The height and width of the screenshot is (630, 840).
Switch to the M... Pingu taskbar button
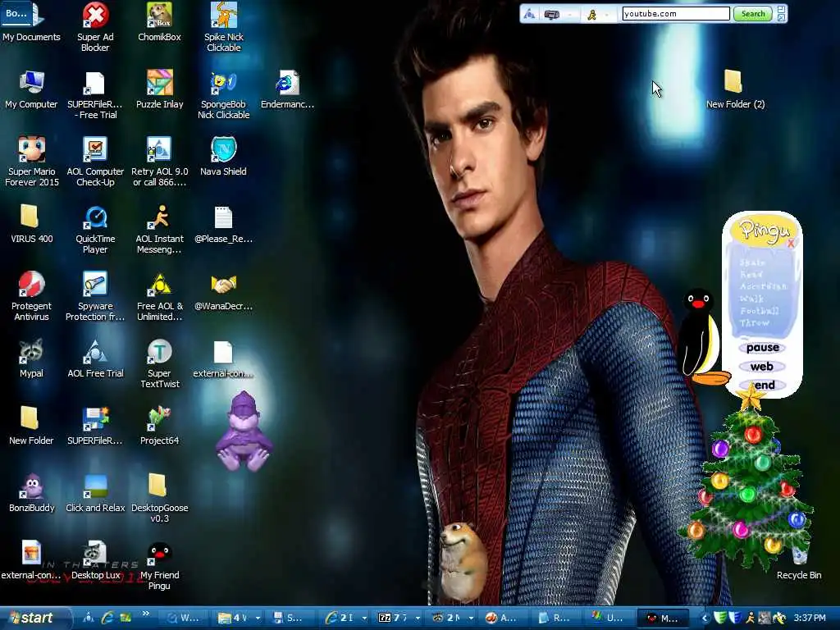pyautogui.click(x=663, y=619)
